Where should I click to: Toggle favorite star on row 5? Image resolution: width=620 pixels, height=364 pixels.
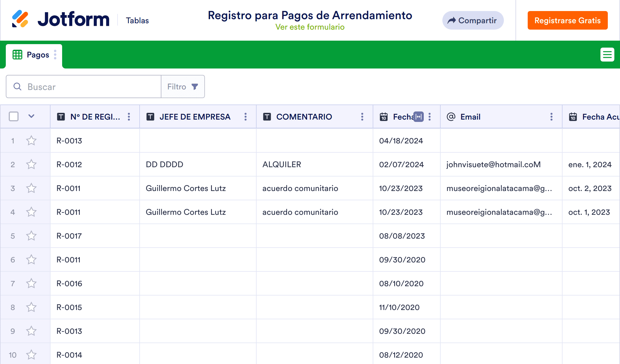31,236
